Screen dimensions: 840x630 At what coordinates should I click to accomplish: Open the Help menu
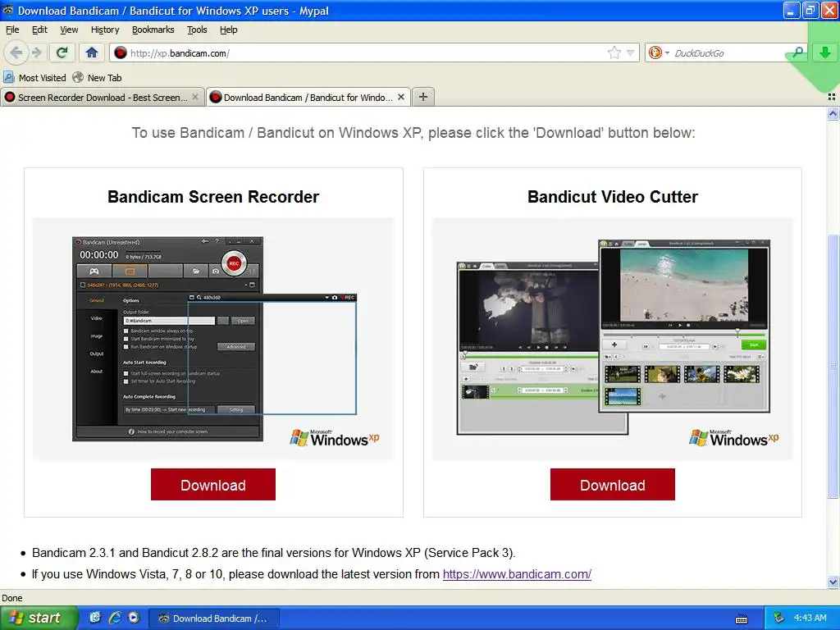coord(228,30)
